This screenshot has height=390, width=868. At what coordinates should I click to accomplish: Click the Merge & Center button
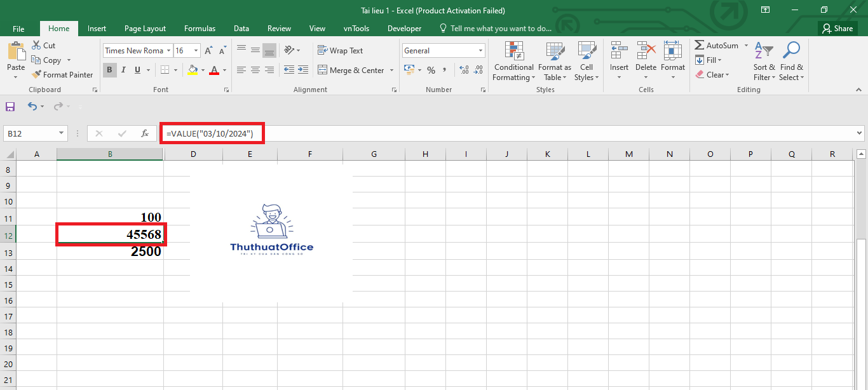(x=351, y=70)
